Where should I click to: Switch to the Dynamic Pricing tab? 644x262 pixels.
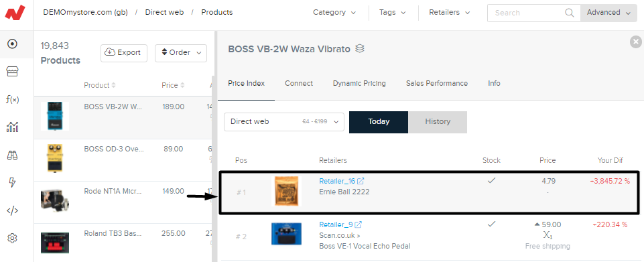coord(359,83)
